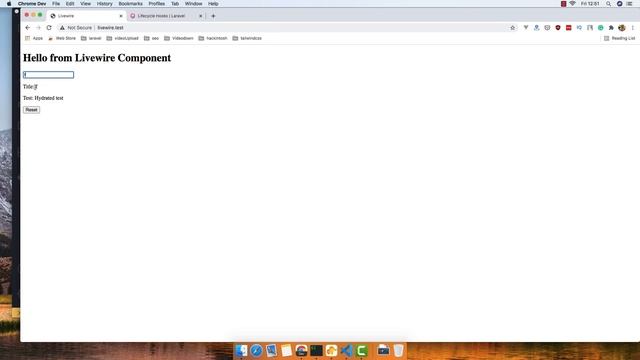This screenshot has width=640, height=360.
Task: Open the Profiles menu
Action: pos(157,4)
